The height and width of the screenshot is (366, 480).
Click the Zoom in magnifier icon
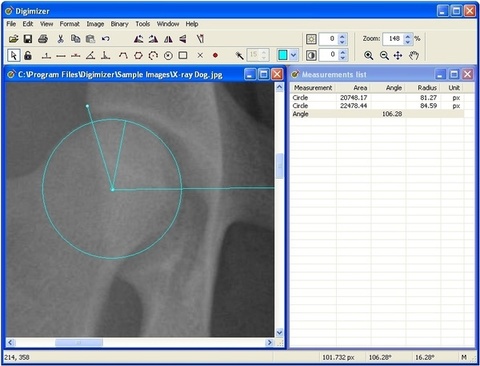point(368,55)
